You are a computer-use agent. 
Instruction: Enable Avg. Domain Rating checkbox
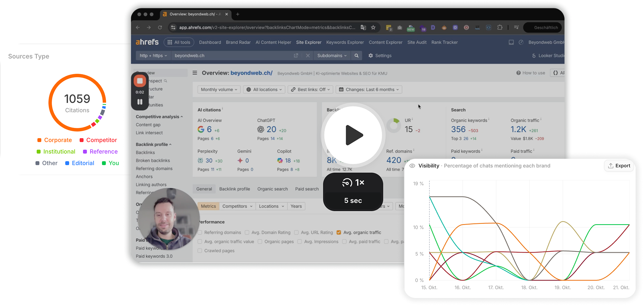[x=247, y=233]
